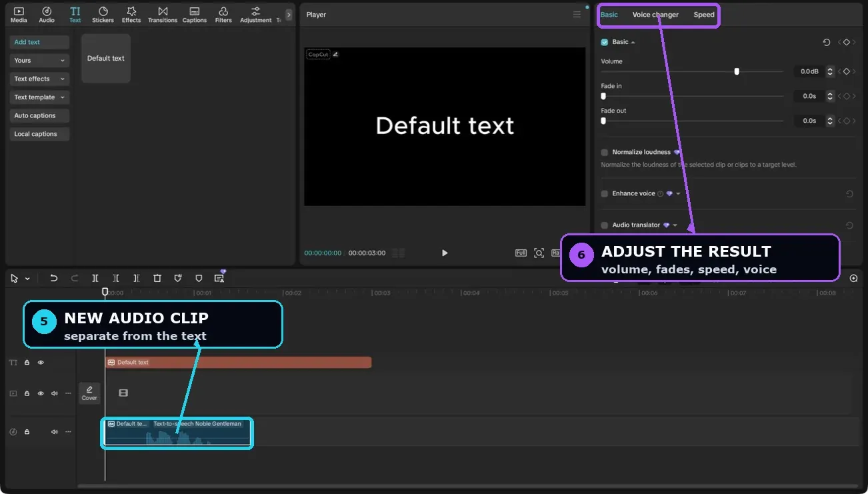Click the Cover button on video track

click(x=89, y=393)
